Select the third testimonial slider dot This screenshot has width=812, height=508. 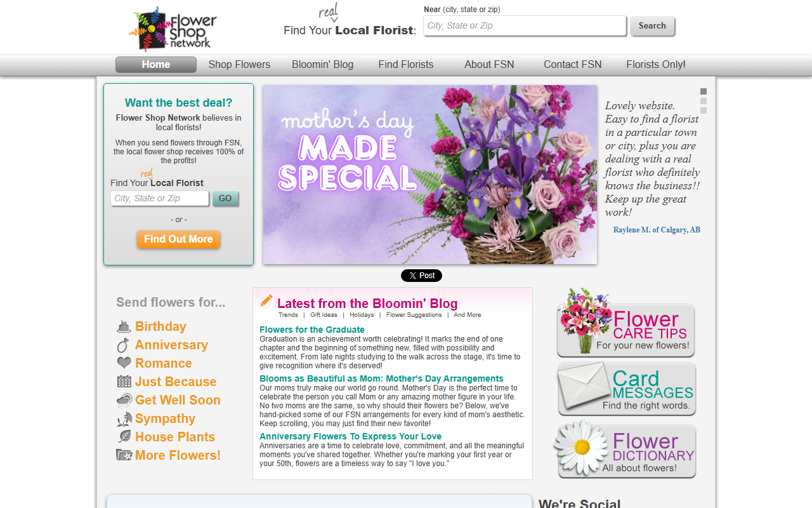[x=704, y=110]
